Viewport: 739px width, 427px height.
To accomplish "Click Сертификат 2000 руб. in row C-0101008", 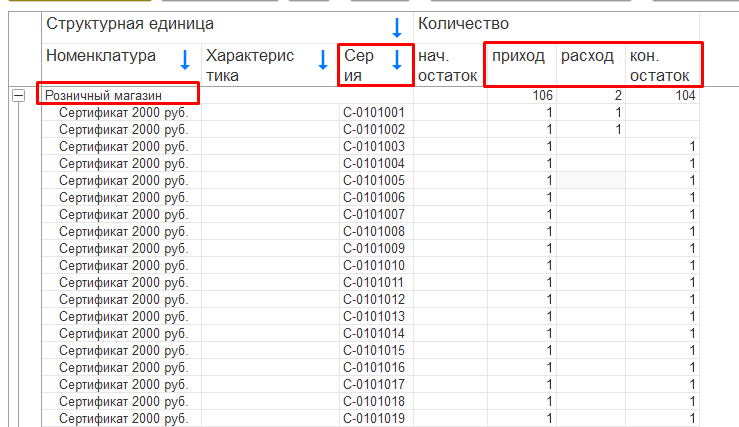I will point(123,231).
